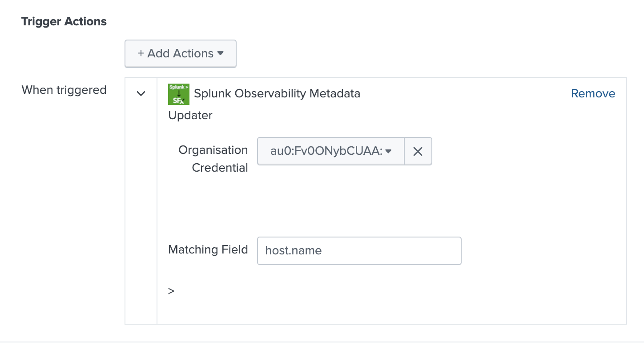This screenshot has height=346, width=644.
Task: Open the Add Actions menu
Action: 180,53
